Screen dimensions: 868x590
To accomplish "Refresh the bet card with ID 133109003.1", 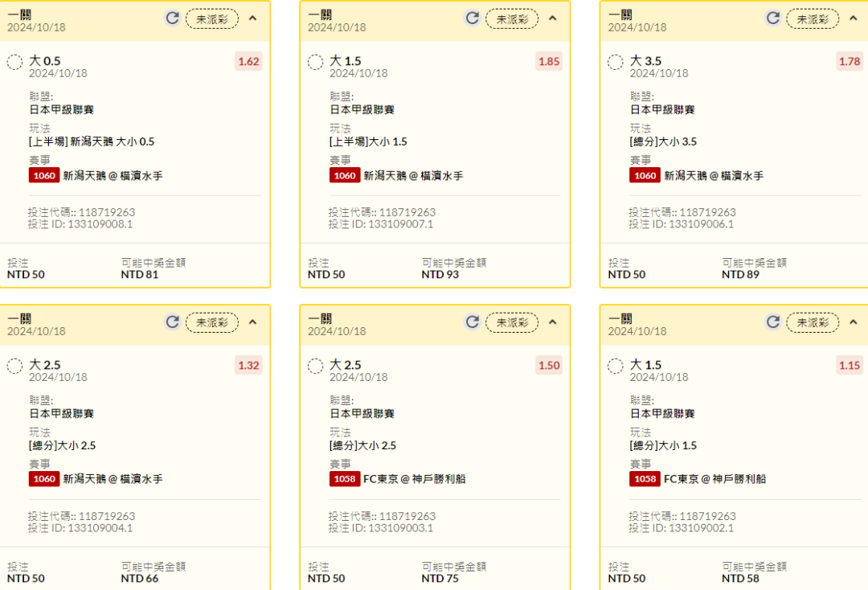I will click(473, 322).
